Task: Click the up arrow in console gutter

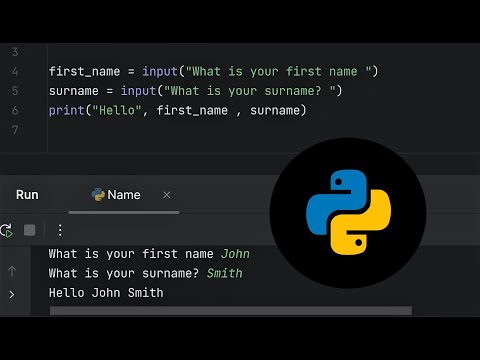Action: [x=12, y=271]
